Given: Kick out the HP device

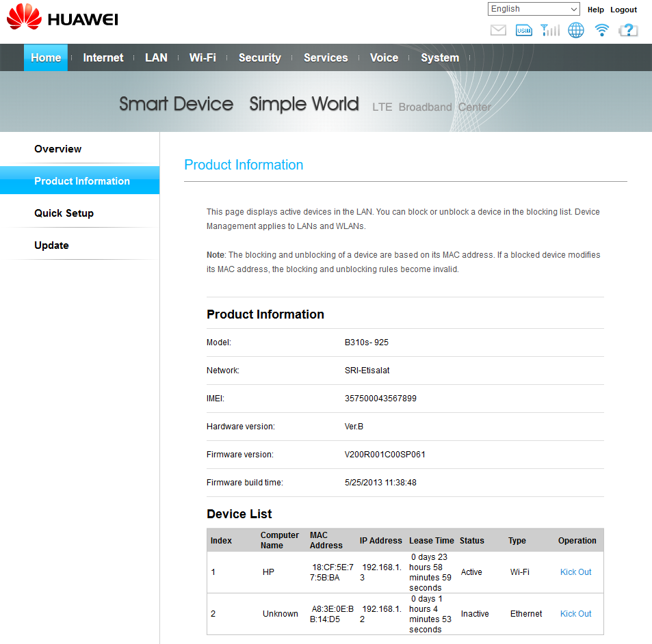Looking at the screenshot, I should coord(575,572).
